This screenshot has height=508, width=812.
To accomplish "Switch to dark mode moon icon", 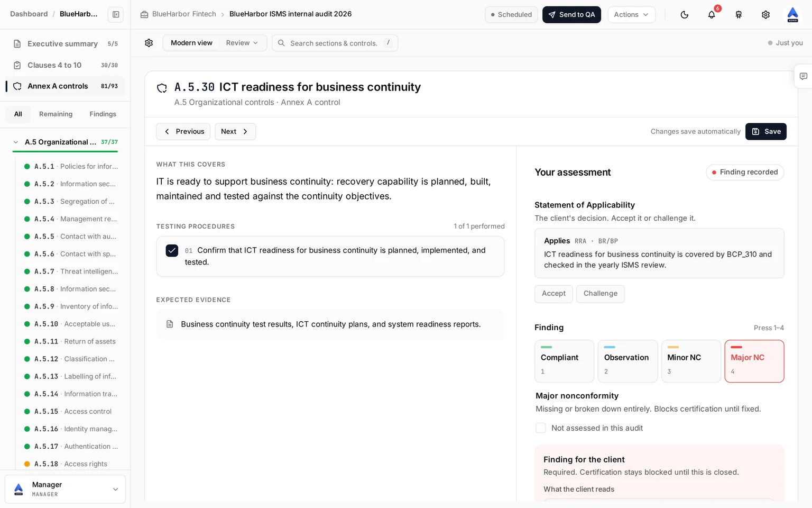I will pos(685,14).
